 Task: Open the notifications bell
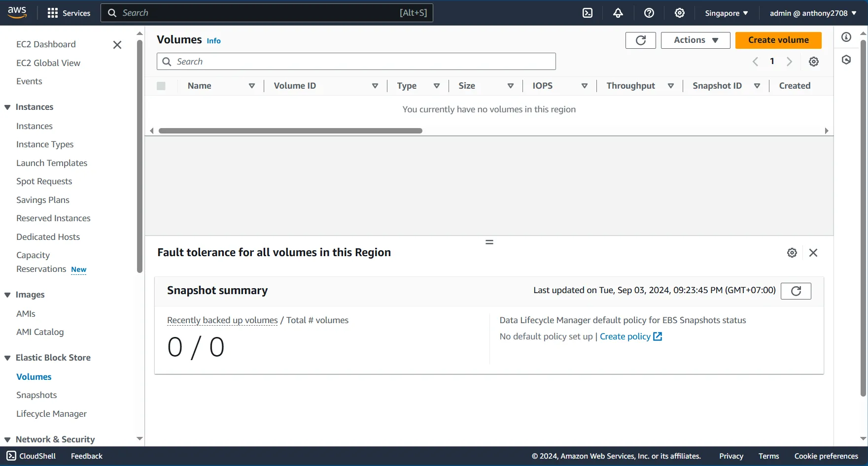click(618, 13)
